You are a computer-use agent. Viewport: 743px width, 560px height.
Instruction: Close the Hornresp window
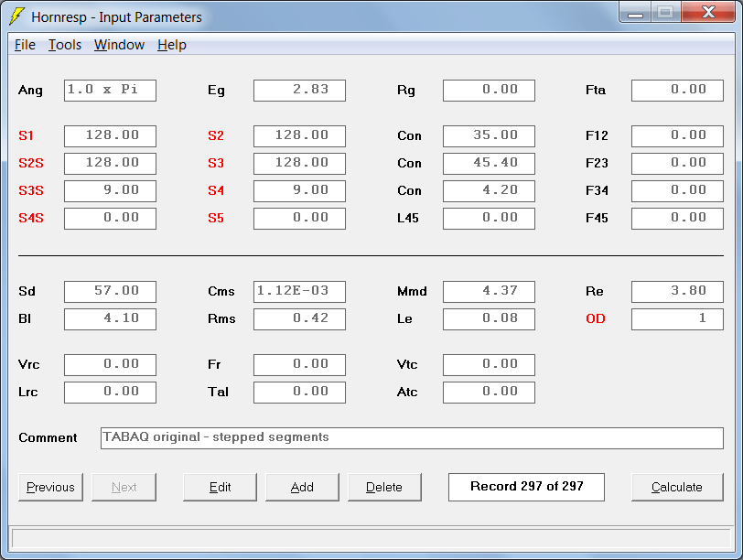(x=708, y=12)
